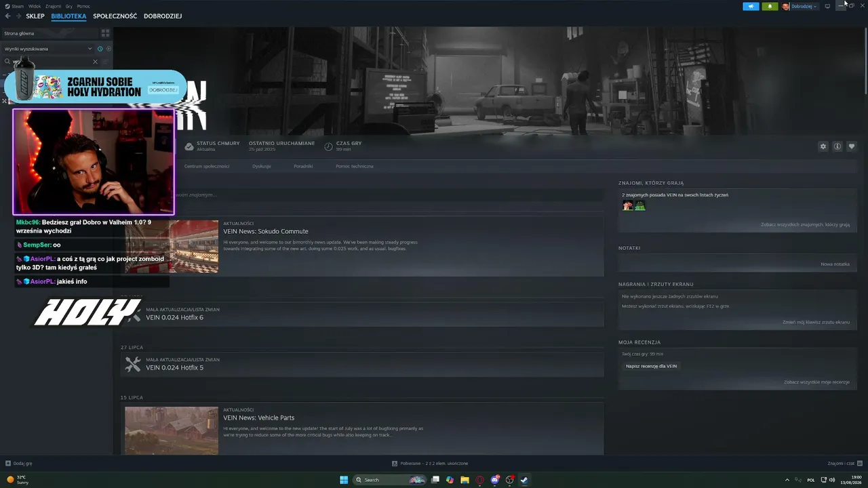The image size is (868, 488).
Task: Click the first friend avatar on wishlist
Action: point(628,205)
